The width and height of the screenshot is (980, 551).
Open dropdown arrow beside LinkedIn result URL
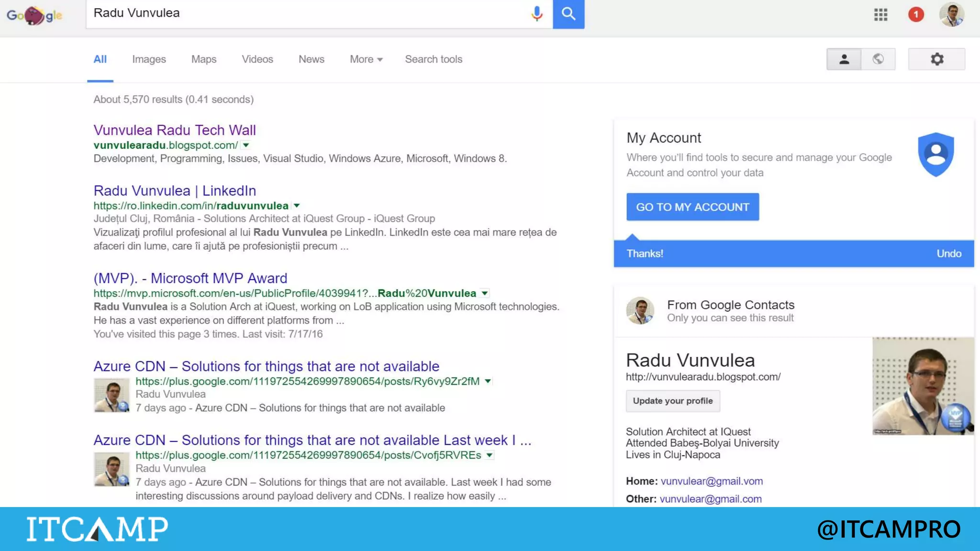click(297, 206)
